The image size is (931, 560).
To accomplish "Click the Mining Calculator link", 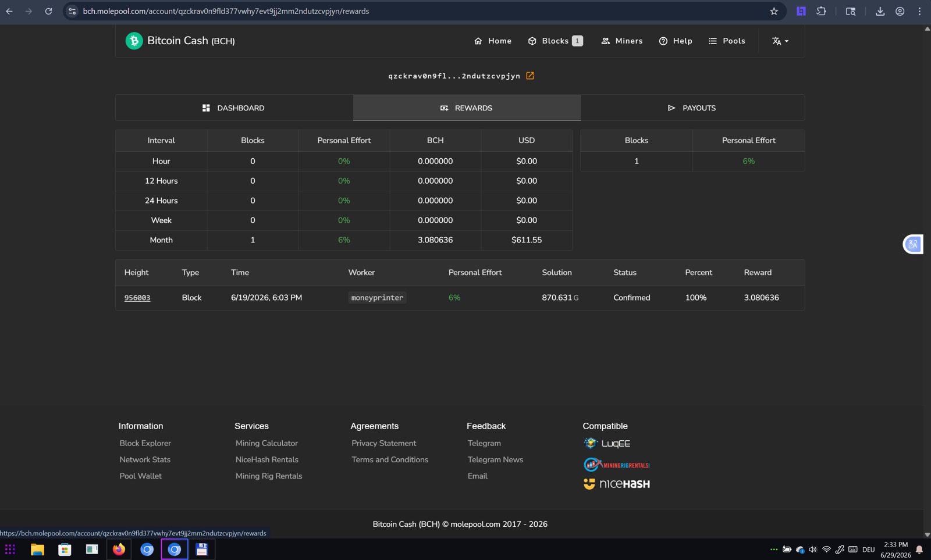I will click(266, 443).
